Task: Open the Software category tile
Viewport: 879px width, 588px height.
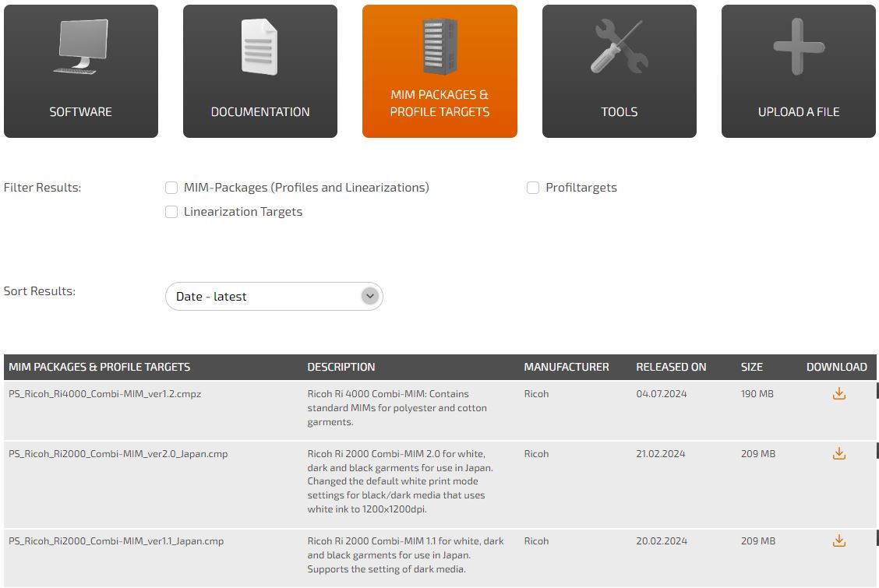Action: point(81,71)
